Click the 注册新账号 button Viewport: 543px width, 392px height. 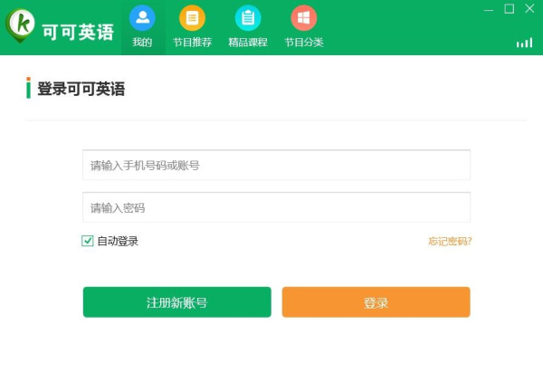pos(177,302)
